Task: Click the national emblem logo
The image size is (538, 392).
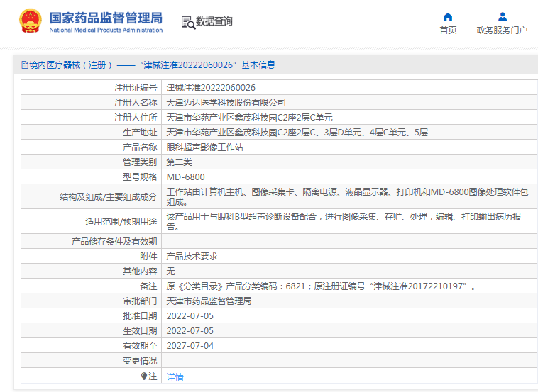Action: point(30,21)
